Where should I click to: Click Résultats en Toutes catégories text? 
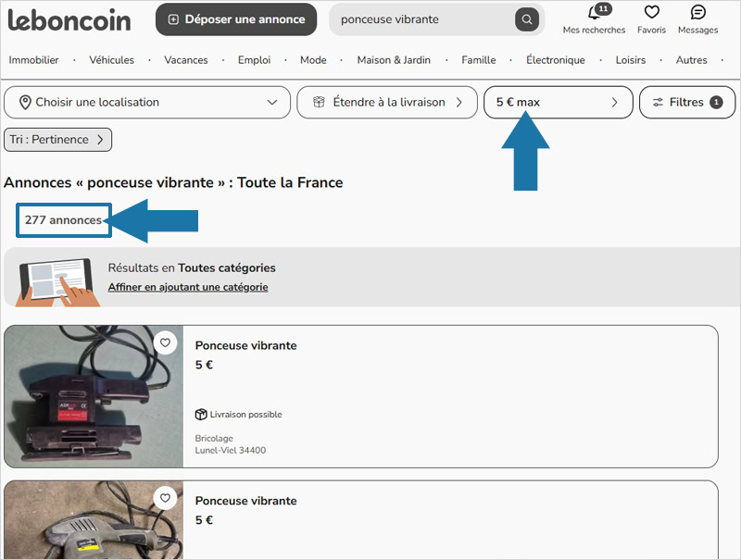[x=192, y=268]
